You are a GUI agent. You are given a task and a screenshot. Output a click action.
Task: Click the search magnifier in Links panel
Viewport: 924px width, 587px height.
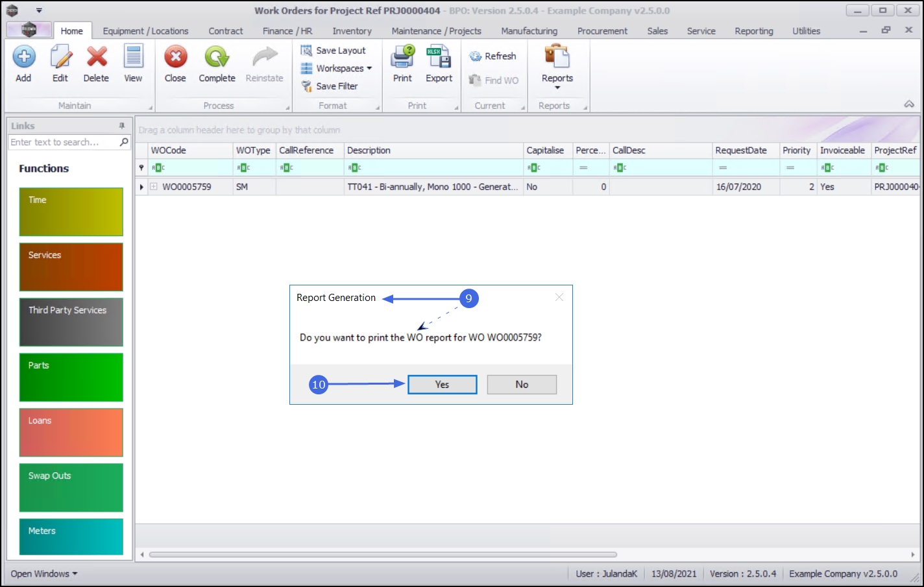(x=124, y=141)
